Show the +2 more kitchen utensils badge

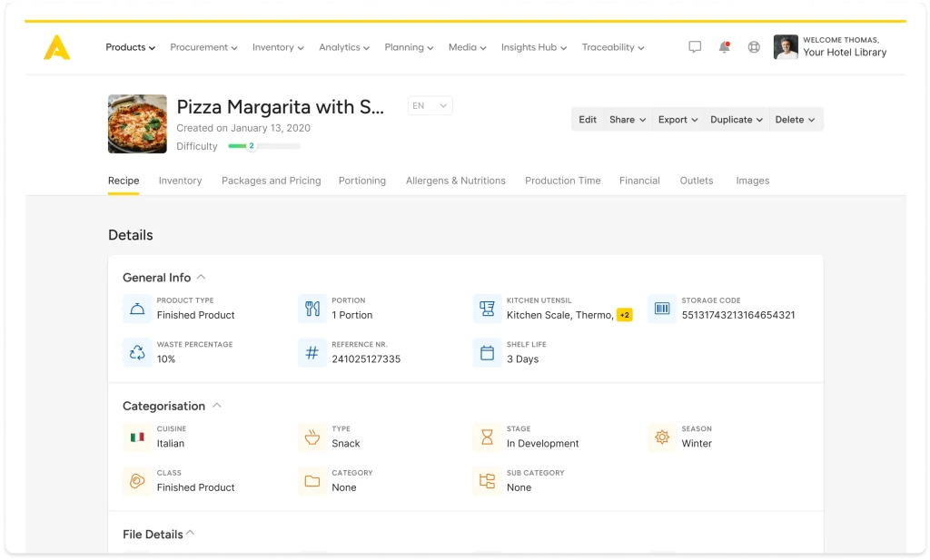coord(625,315)
